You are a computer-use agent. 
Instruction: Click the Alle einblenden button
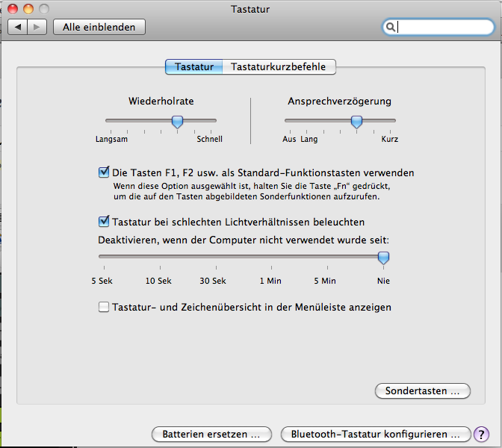(99, 27)
